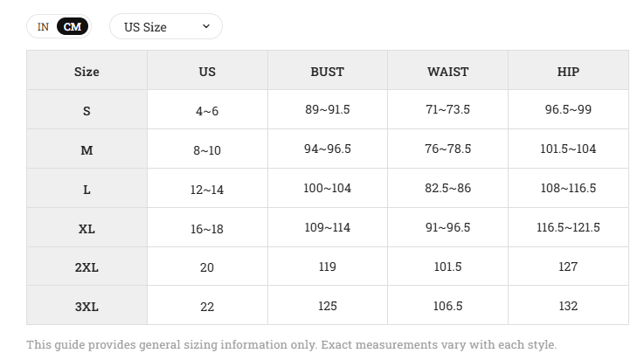Click the US column header
The height and width of the screenshot is (360, 644).
pyautogui.click(x=207, y=72)
